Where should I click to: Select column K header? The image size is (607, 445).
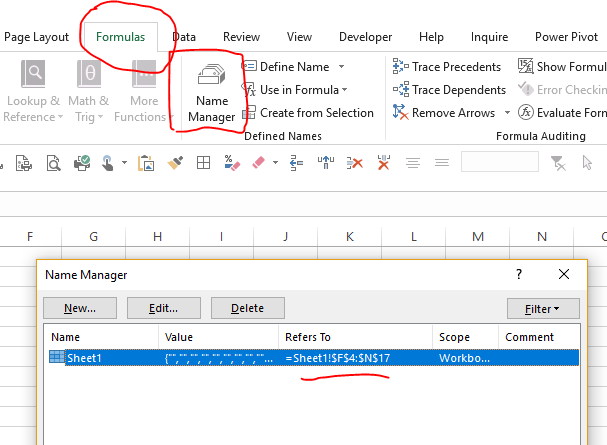click(350, 236)
